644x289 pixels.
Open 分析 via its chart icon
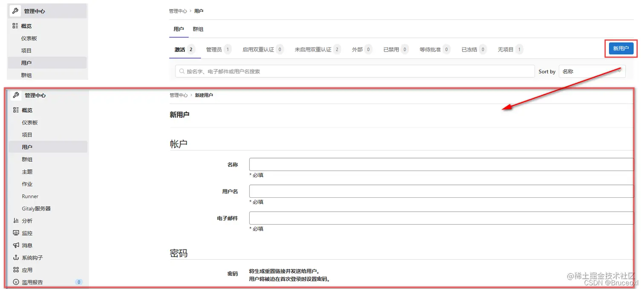click(x=15, y=220)
